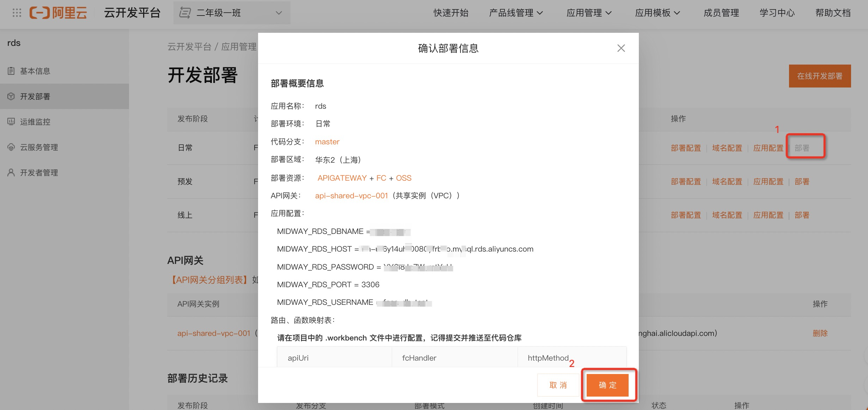Viewport: 868px width, 410px height.
Task: Open the APIGATEWAY resource link
Action: [x=342, y=178]
